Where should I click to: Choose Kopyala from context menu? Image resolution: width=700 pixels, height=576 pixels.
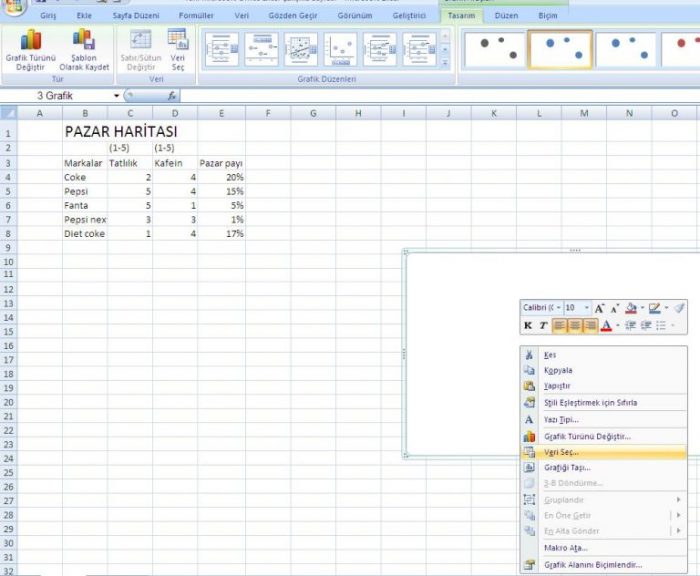coord(604,370)
